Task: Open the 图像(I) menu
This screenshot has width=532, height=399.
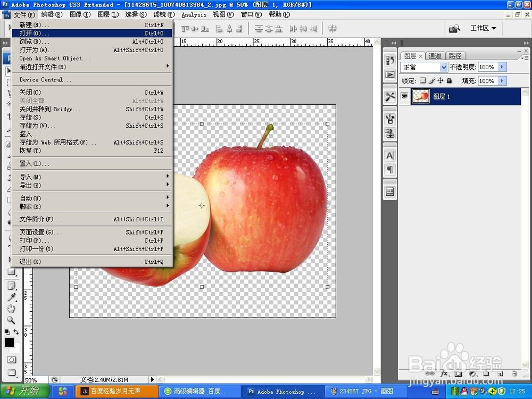Action: (x=80, y=14)
